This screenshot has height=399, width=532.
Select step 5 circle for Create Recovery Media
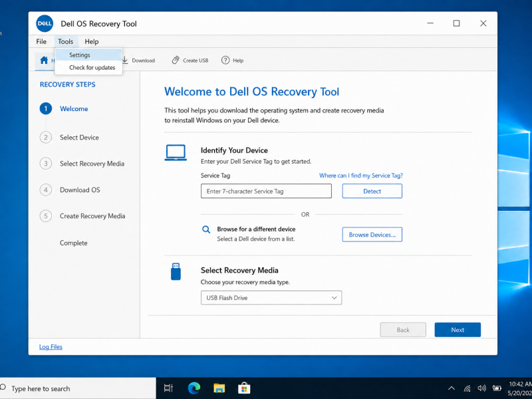click(46, 215)
